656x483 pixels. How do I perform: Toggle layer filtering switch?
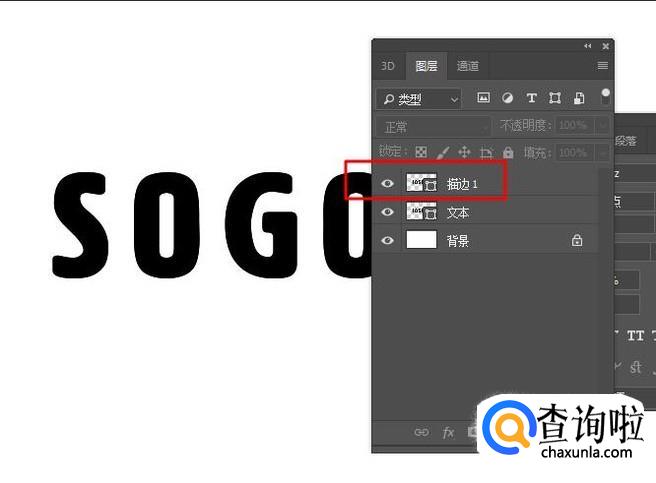click(605, 97)
